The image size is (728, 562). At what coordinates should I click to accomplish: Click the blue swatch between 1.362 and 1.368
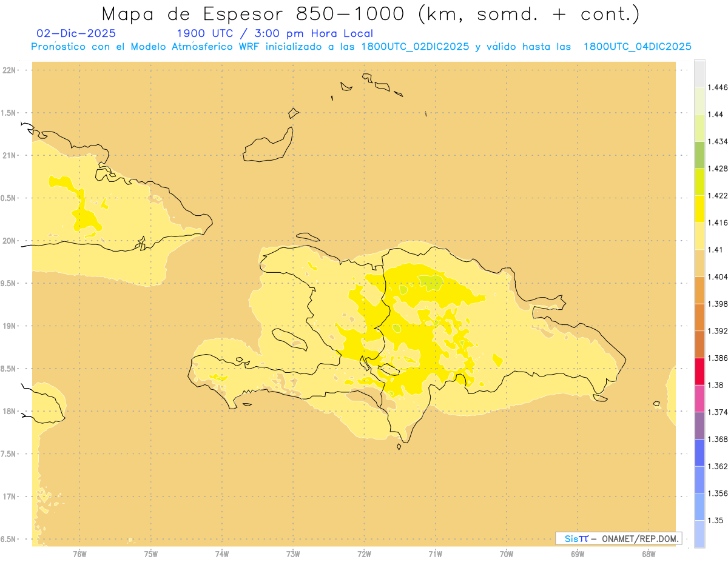[x=699, y=453]
